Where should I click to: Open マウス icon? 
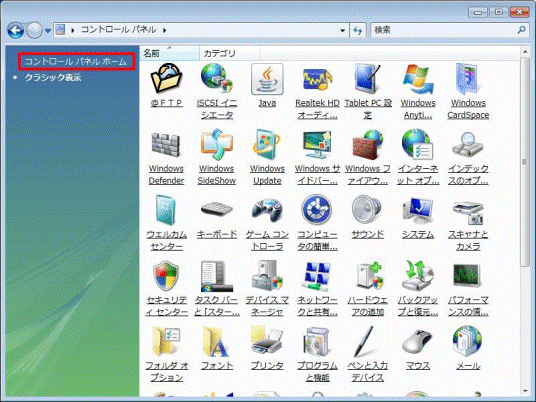point(418,342)
